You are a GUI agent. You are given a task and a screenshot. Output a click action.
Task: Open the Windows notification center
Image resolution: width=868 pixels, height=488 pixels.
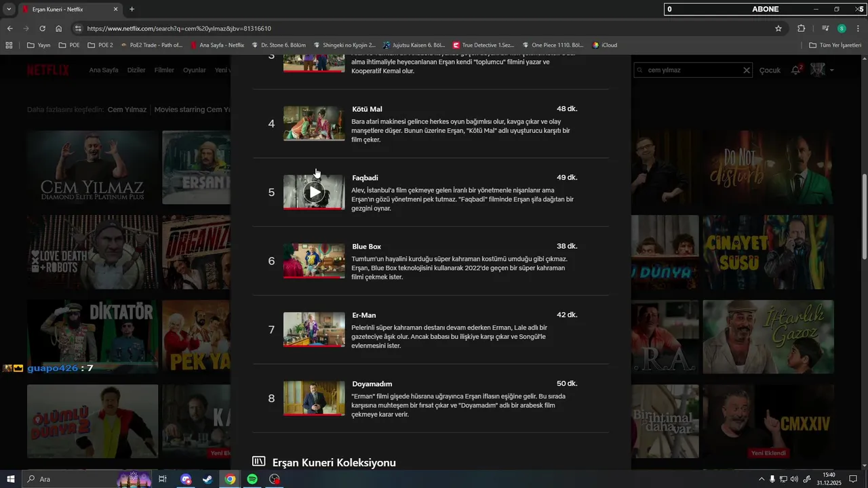coord(854,479)
